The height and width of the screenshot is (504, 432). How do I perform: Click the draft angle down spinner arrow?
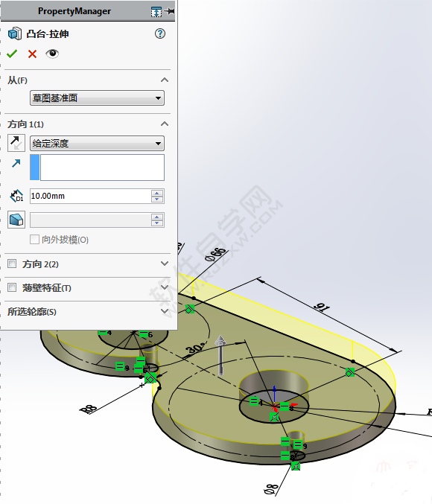click(x=157, y=223)
